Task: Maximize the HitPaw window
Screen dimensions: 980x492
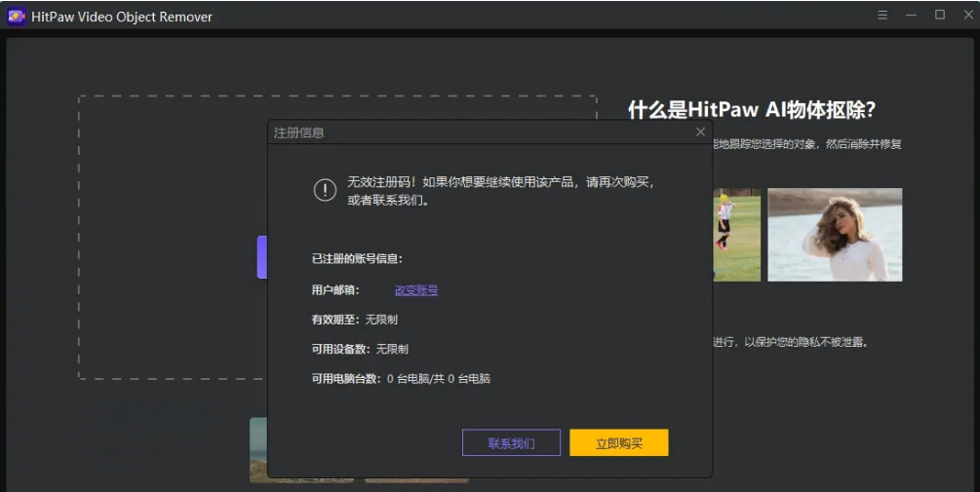Action: (940, 15)
